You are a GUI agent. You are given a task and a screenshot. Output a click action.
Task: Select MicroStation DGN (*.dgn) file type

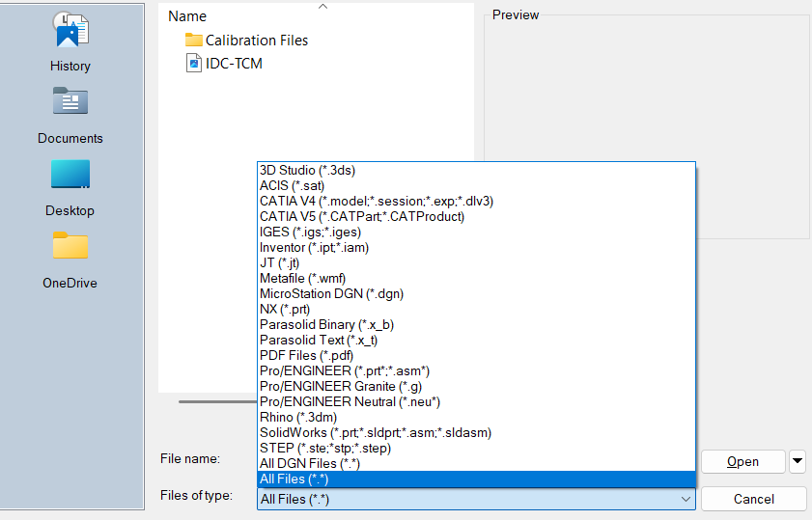331,293
